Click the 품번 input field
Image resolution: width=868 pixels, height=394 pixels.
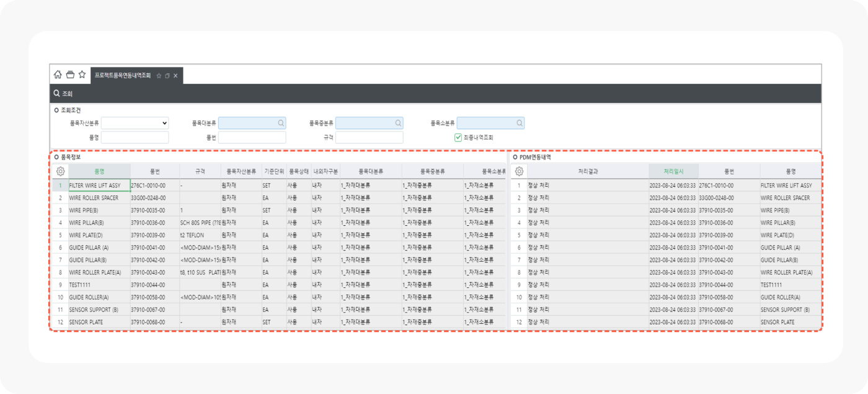(x=252, y=137)
